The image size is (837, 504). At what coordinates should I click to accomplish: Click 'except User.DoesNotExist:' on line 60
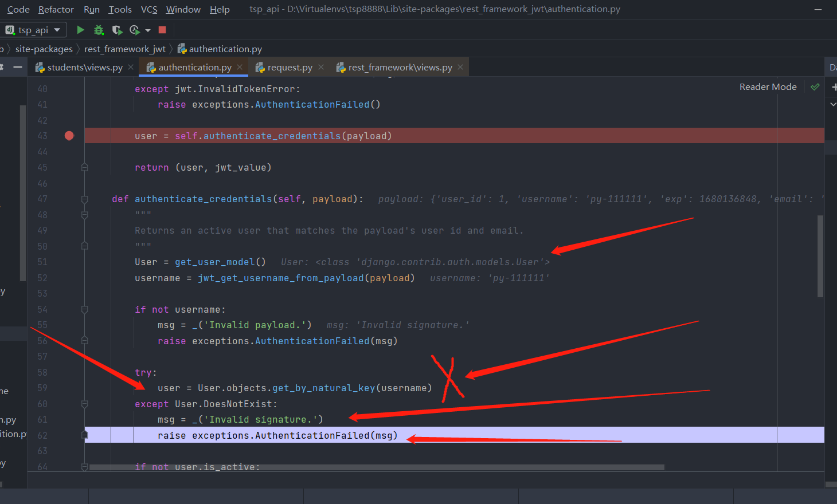(206, 404)
